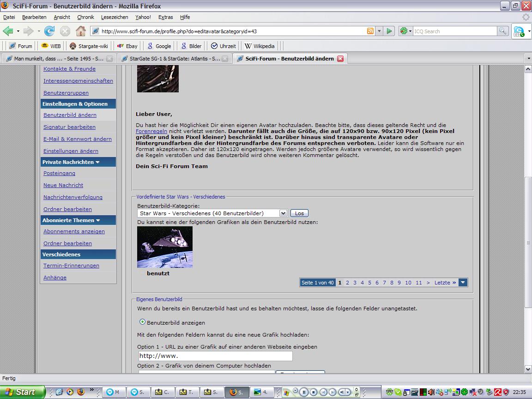
Task: Click the 'Los' button
Action: 299,213
